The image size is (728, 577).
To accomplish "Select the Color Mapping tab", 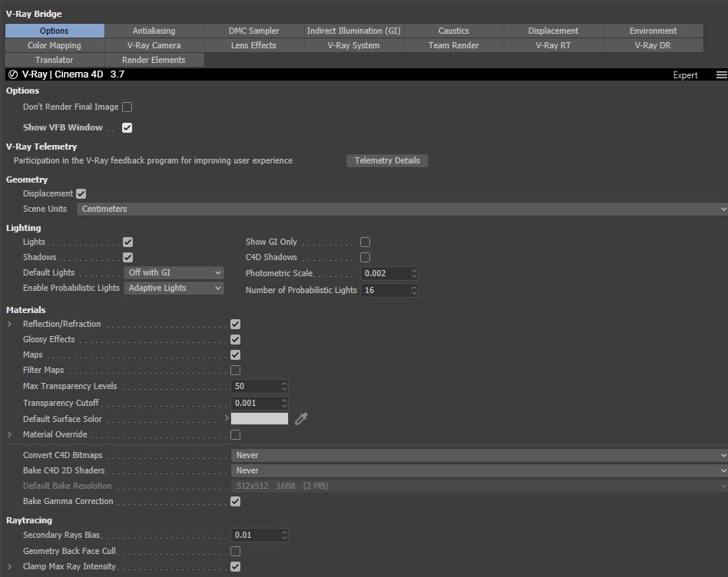I will [55, 45].
